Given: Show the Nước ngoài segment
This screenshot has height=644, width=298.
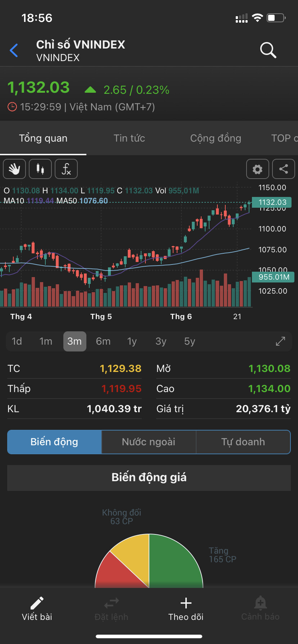Looking at the screenshot, I should pyautogui.click(x=149, y=442).
